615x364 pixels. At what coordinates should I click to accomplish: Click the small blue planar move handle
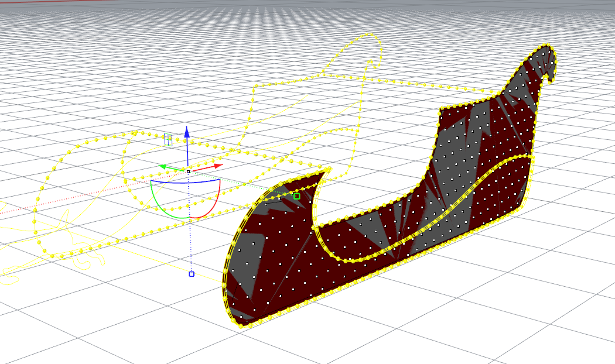[168, 140]
